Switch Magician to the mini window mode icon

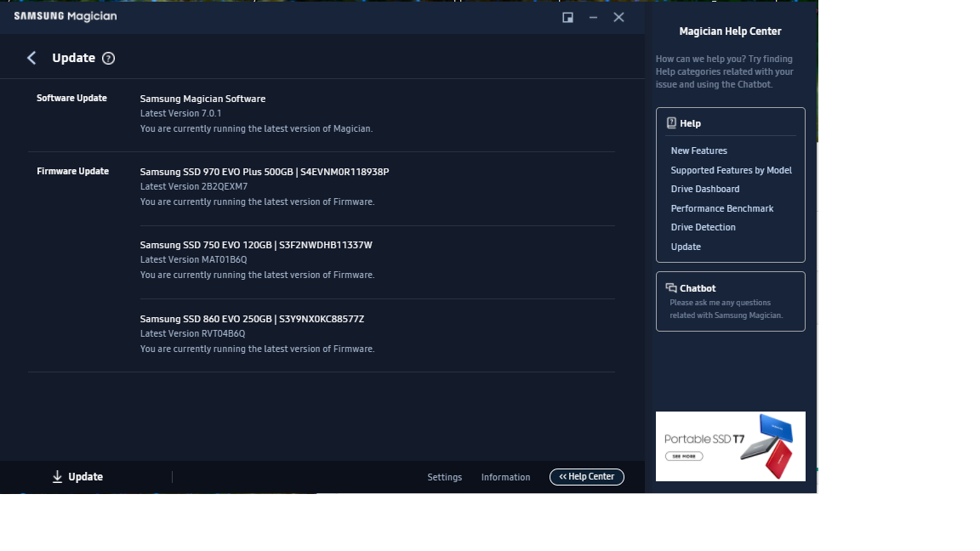[x=567, y=18]
